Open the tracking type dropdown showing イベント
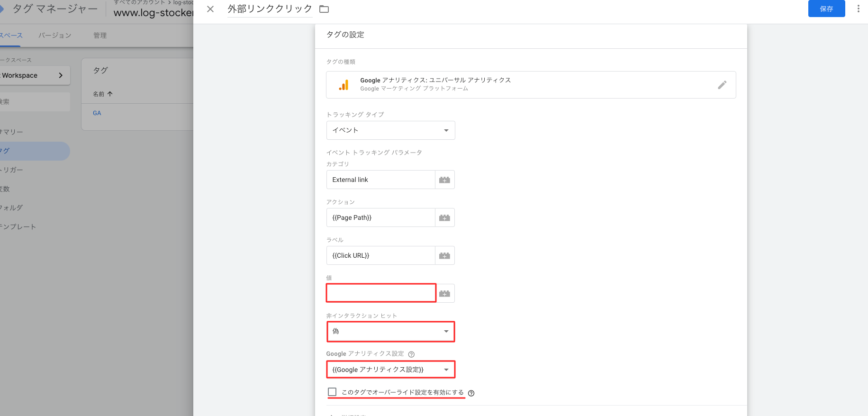Image resolution: width=868 pixels, height=416 pixels. tap(390, 130)
